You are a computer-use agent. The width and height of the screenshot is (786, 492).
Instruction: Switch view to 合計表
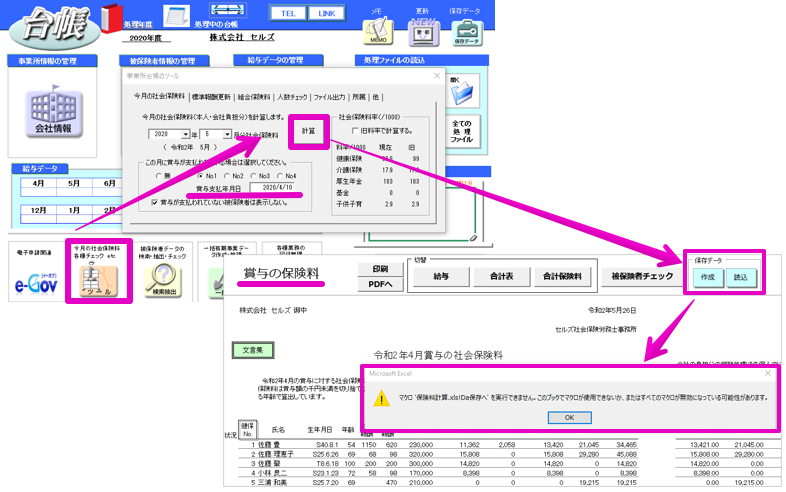coord(501,276)
